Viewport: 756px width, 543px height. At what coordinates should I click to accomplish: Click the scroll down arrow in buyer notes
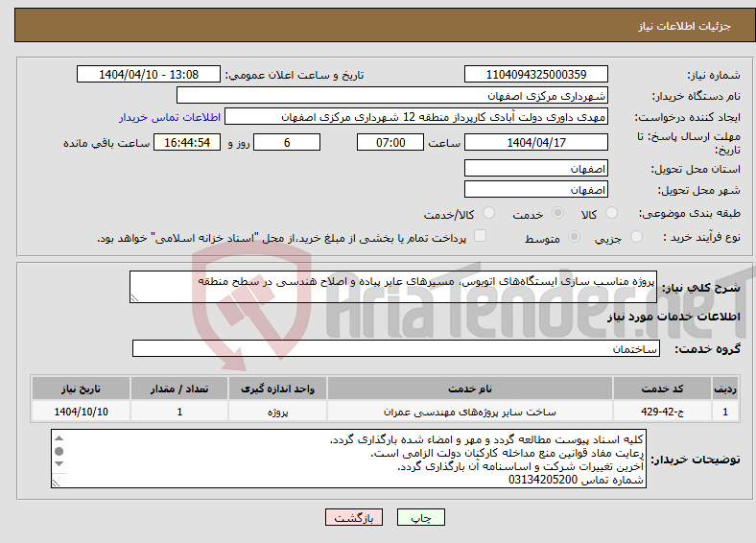point(59,464)
